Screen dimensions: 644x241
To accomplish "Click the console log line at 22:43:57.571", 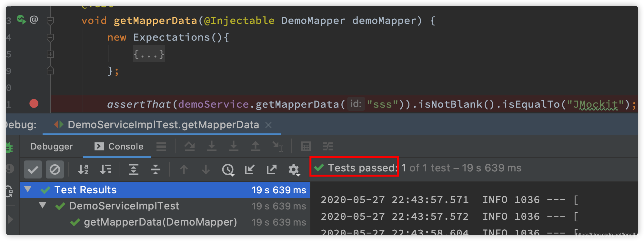I will point(449,200).
